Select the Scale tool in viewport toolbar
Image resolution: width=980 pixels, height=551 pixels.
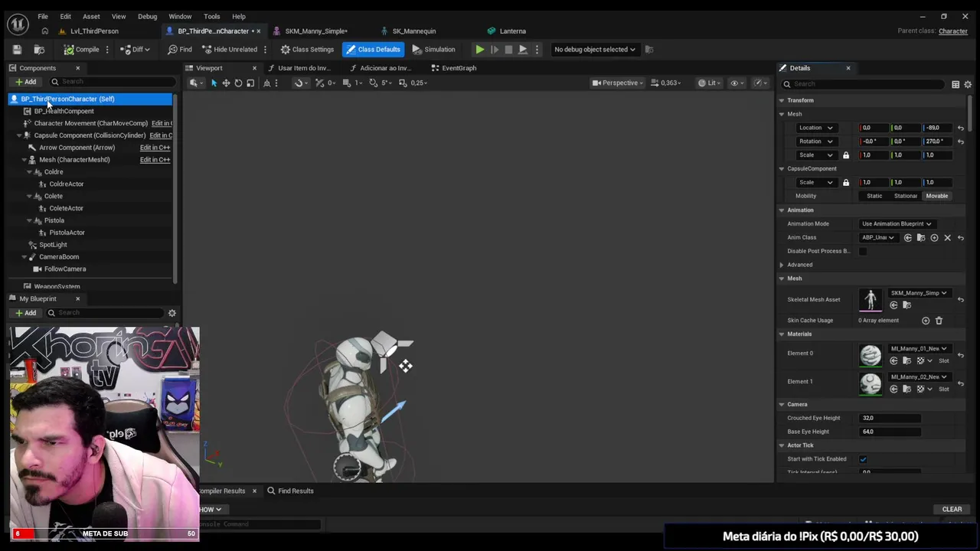click(250, 83)
